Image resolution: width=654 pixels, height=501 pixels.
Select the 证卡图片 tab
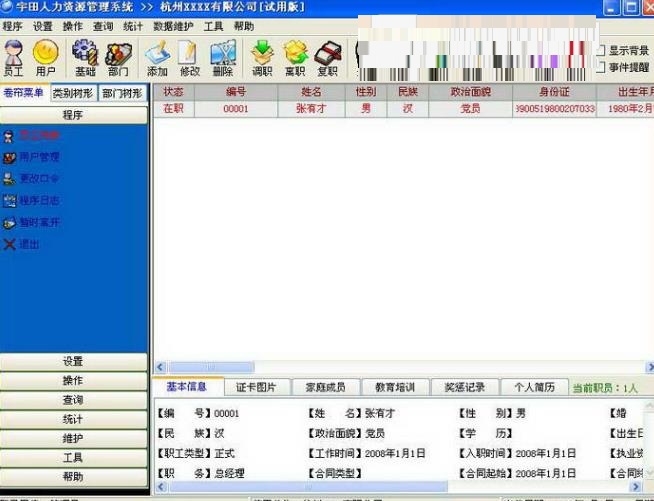[256, 387]
